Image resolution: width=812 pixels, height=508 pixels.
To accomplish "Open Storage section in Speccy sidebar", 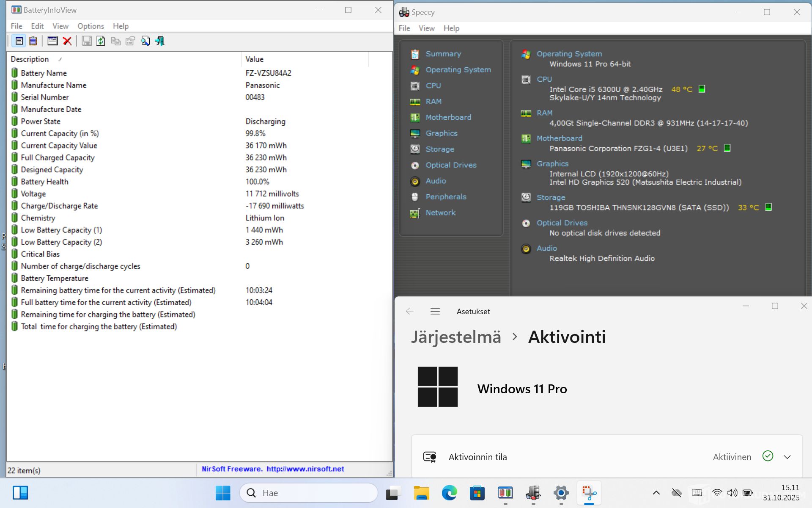I will tap(439, 149).
